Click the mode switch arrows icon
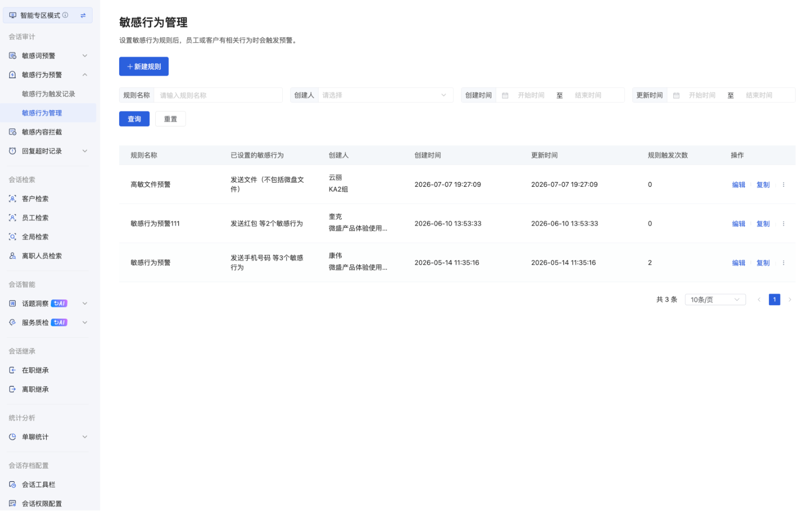The height and width of the screenshot is (513, 812). click(x=83, y=15)
